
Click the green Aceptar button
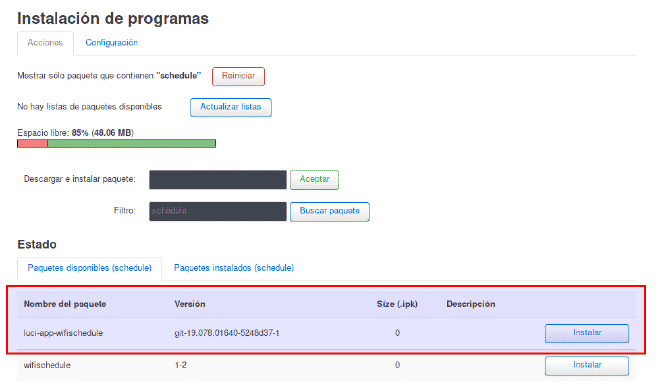pos(314,180)
